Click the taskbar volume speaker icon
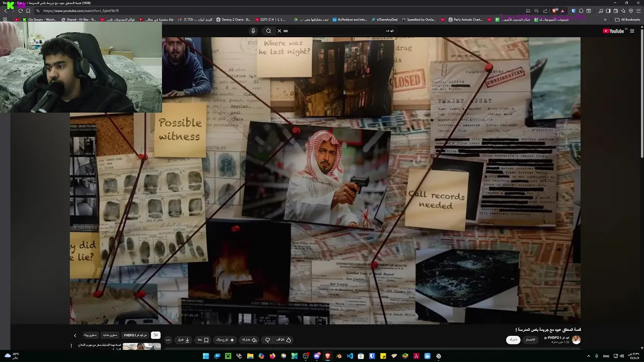The width and height of the screenshot is (644, 362). [622, 356]
